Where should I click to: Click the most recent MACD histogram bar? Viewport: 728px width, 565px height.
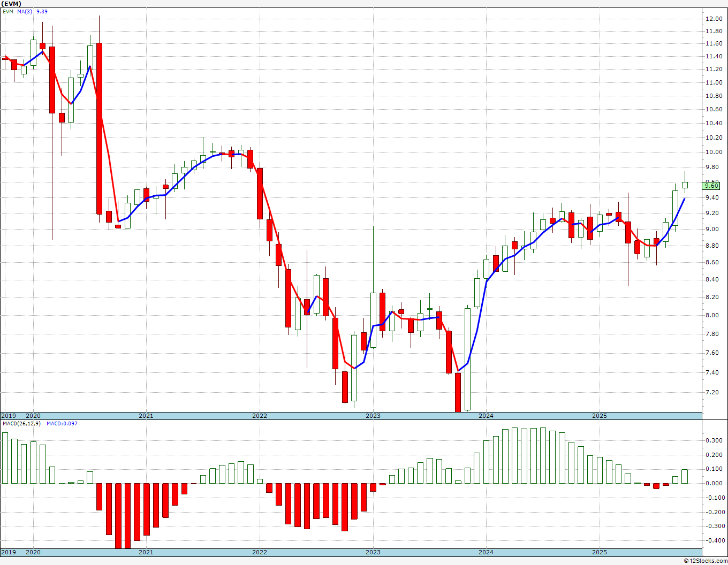pos(685,476)
